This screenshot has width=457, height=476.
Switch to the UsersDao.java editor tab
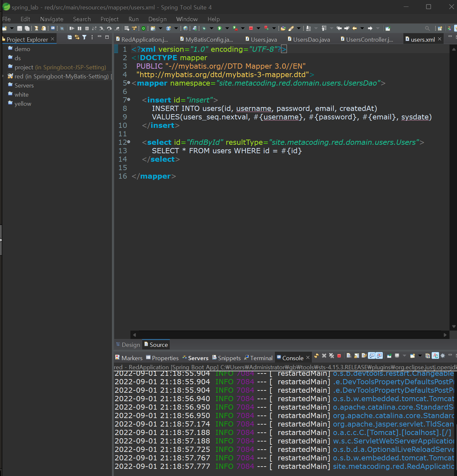[311, 40]
